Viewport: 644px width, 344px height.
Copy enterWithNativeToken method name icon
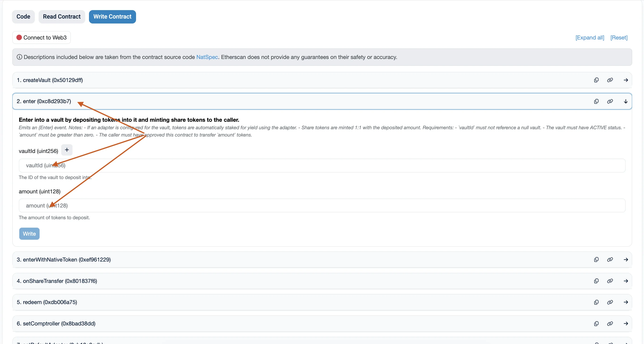pyautogui.click(x=596, y=259)
